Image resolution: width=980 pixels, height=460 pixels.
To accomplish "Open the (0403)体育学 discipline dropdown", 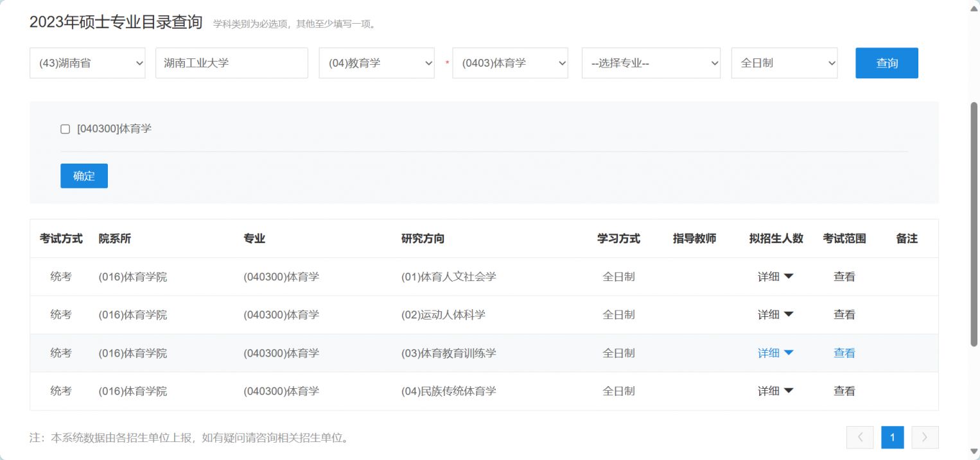I will point(511,63).
